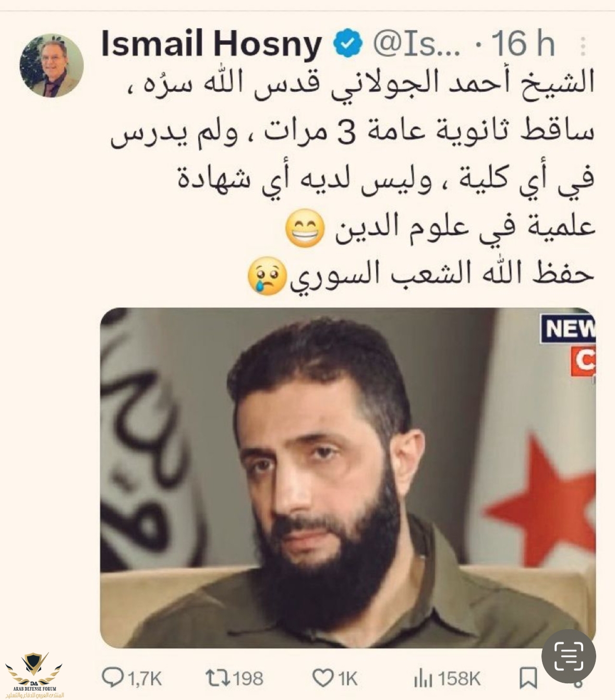Click the Arab Defense Forum logo

point(34,674)
